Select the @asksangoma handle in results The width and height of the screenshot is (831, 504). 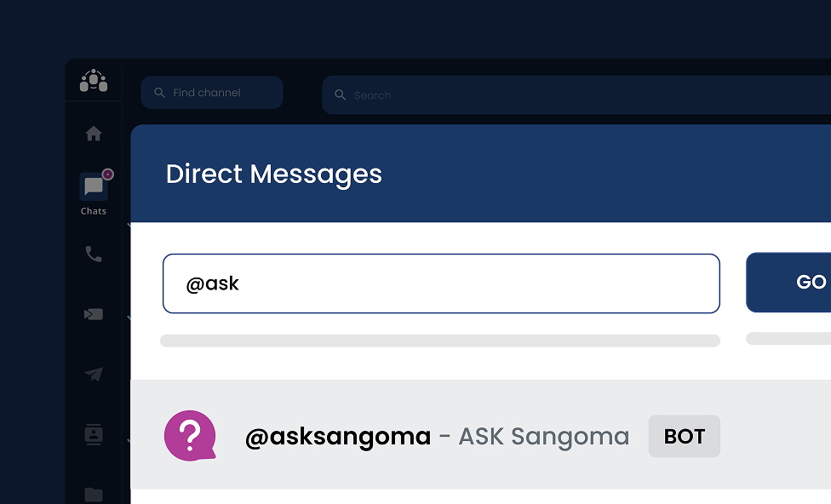(x=338, y=437)
